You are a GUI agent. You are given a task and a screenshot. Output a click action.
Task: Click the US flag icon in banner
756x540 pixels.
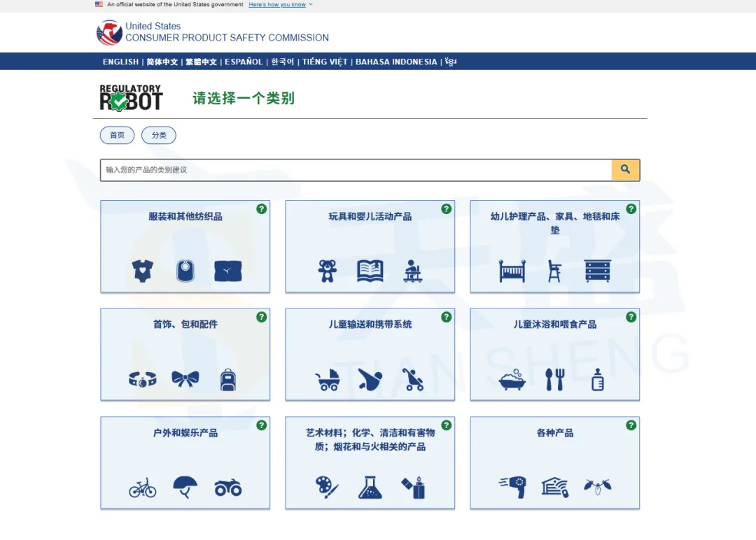(99, 4)
